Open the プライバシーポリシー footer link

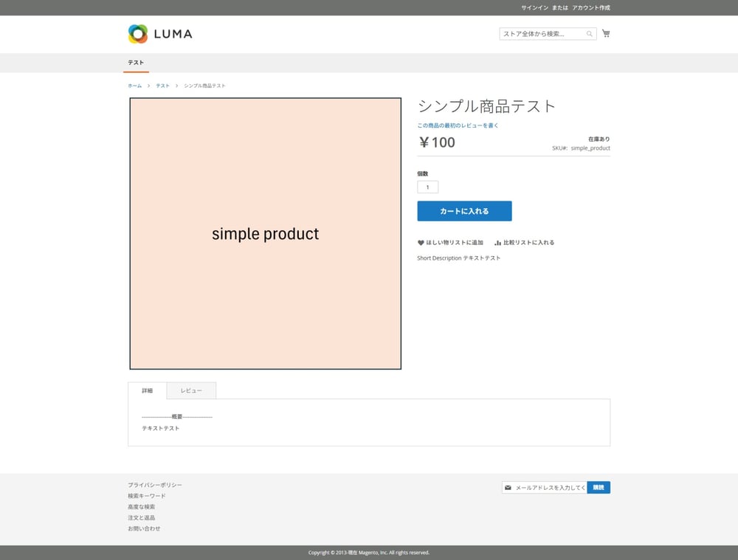(x=154, y=485)
